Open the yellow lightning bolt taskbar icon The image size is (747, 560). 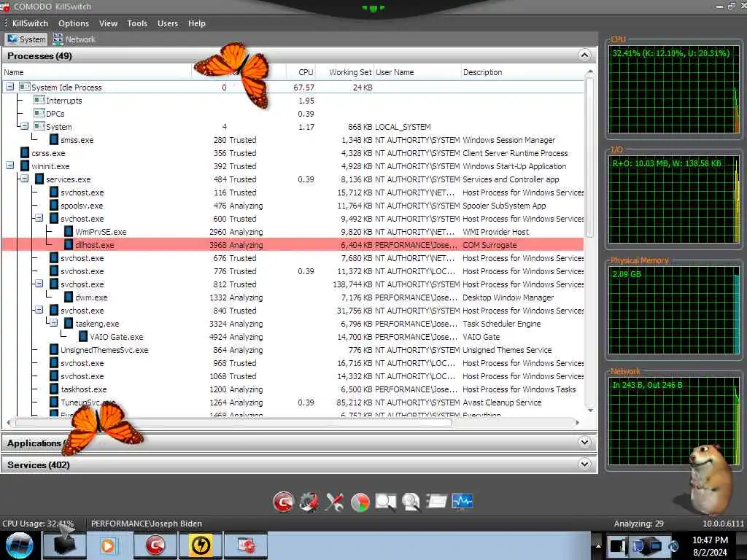click(200, 545)
